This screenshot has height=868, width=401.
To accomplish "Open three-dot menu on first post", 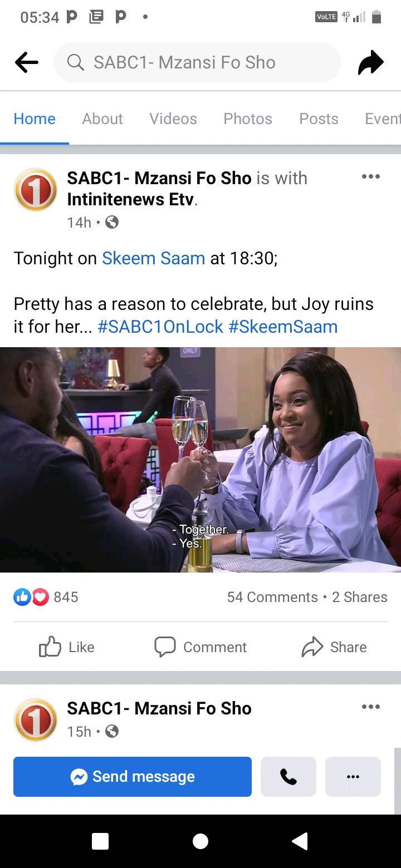I will click(370, 177).
